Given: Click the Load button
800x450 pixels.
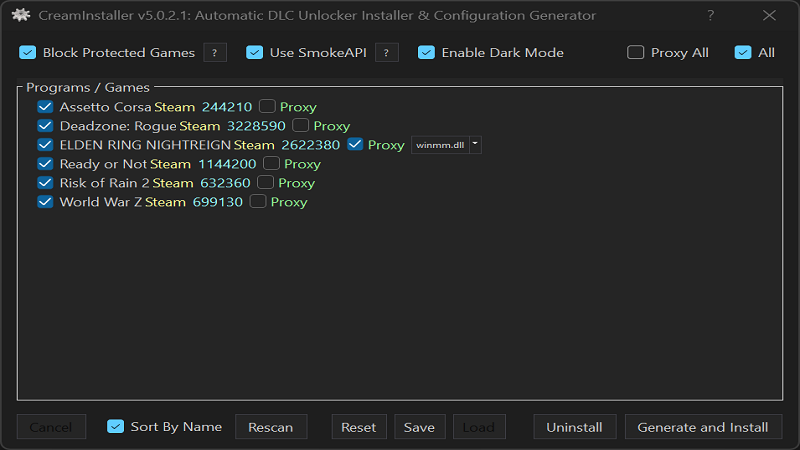Looking at the screenshot, I should (x=479, y=427).
